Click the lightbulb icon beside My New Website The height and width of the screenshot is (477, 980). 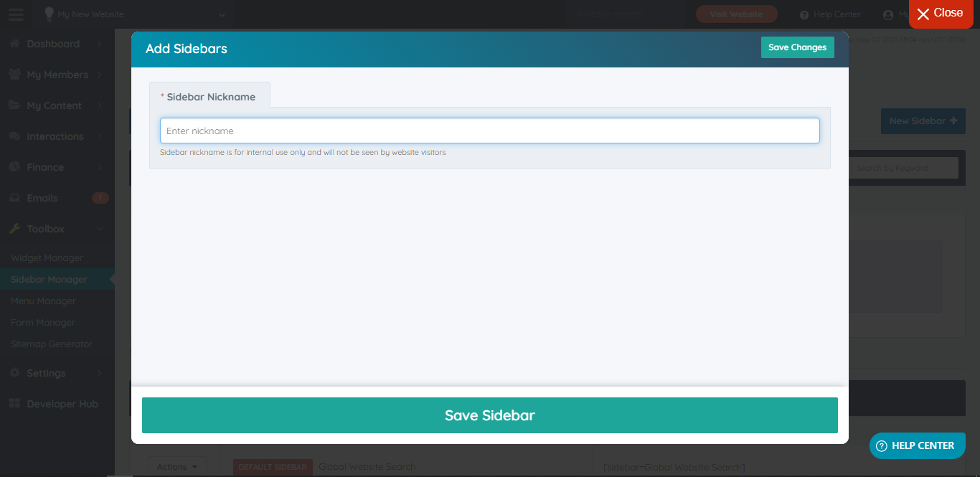tap(49, 14)
